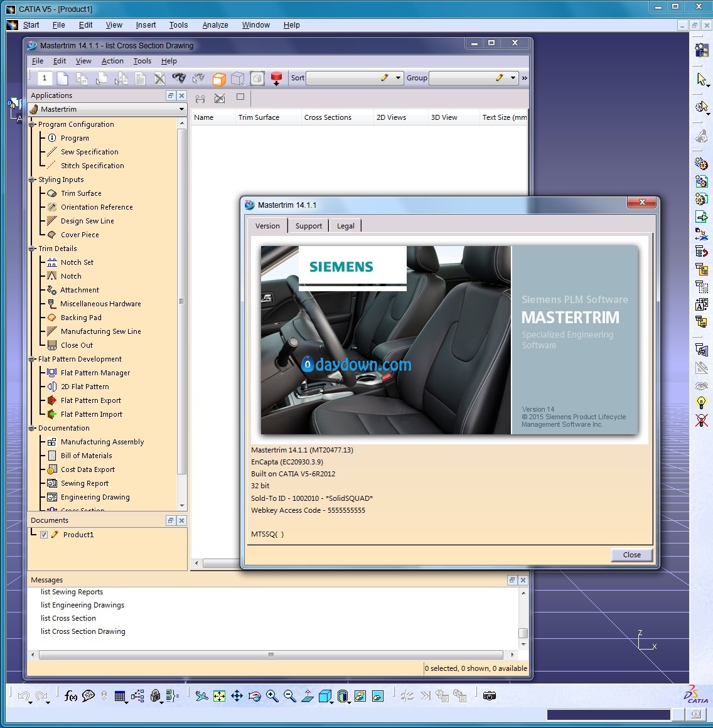
Task: Collapse the Trim Details tree node
Action: [32, 249]
